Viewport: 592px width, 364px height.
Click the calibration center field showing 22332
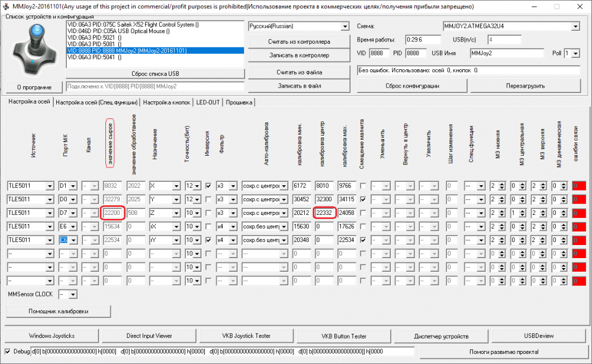coord(324,212)
